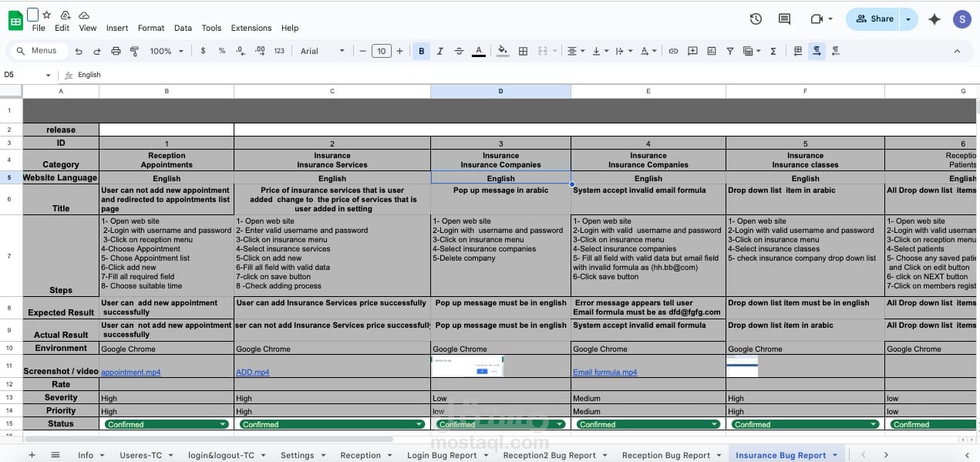This screenshot has height=462, width=980.
Task: Open the fill color picker
Action: coord(503,51)
